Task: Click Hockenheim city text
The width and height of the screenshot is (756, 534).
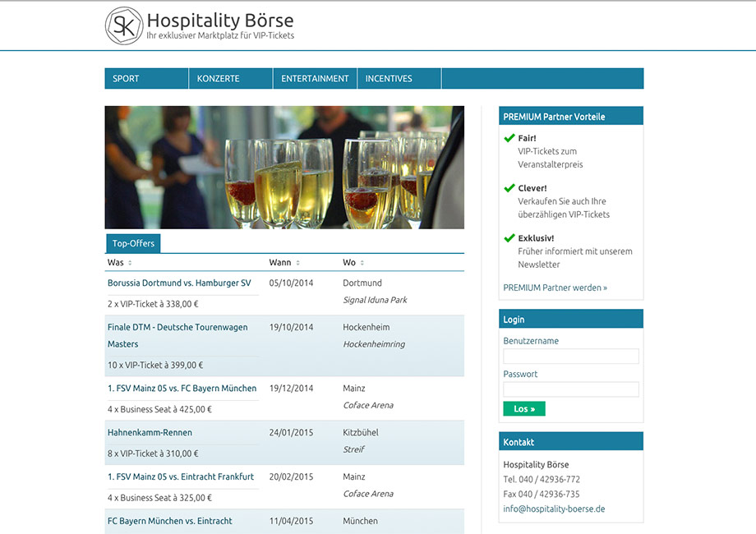Action: pos(366,327)
